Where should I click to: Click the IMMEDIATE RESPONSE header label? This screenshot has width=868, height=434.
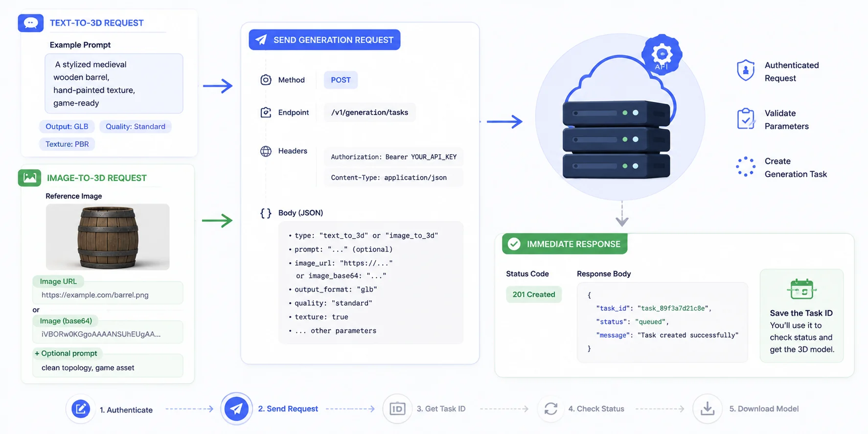573,244
